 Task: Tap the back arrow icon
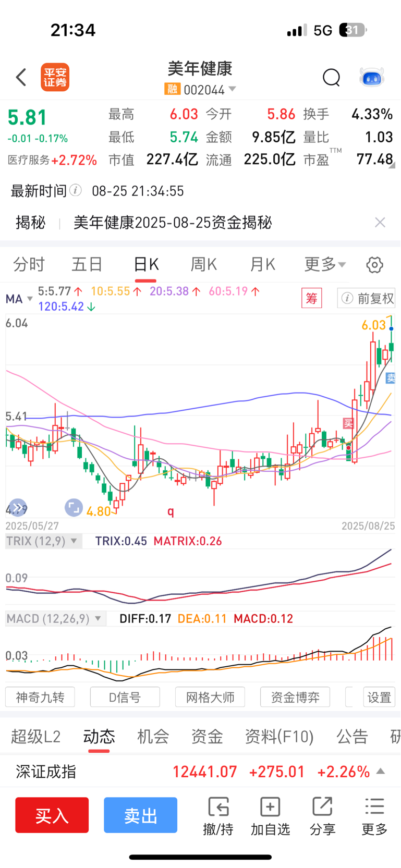point(21,77)
